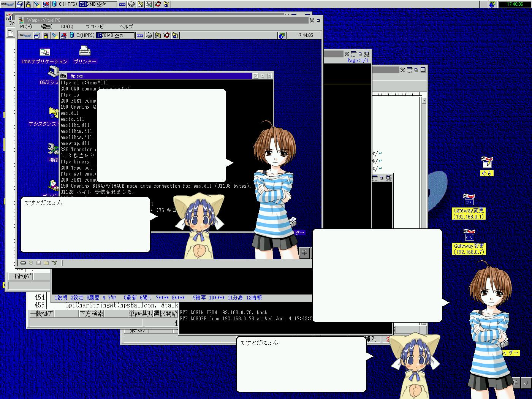Select Lotusアプリケーション desktop icon
The image size is (532, 399).
click(44, 56)
